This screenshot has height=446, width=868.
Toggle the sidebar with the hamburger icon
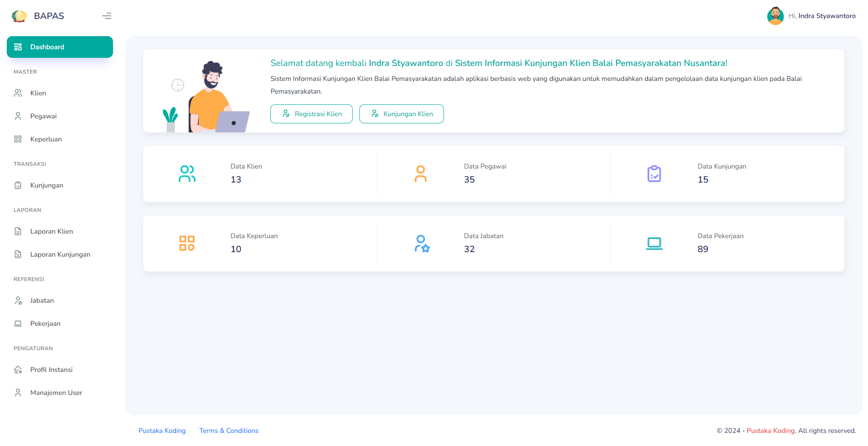pyautogui.click(x=107, y=15)
